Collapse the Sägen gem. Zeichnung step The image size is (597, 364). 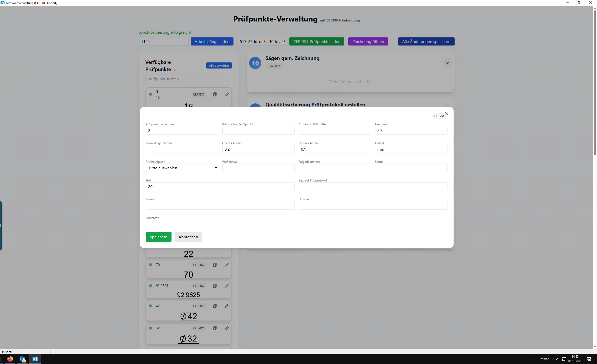coord(447,63)
